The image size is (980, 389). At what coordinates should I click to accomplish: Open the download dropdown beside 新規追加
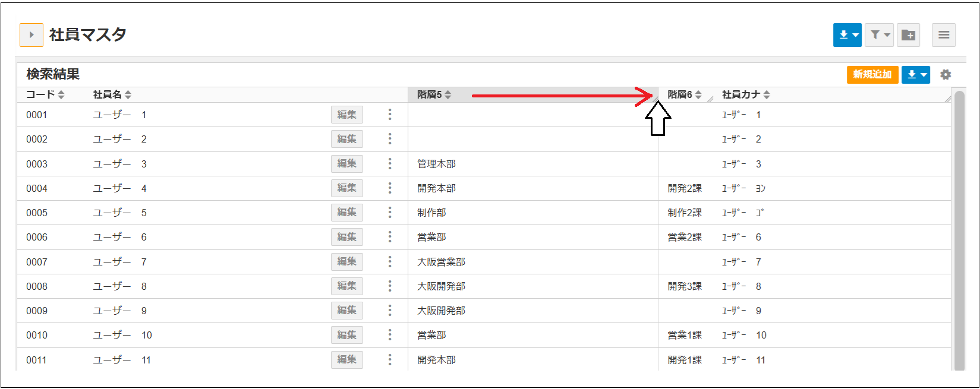click(x=916, y=75)
